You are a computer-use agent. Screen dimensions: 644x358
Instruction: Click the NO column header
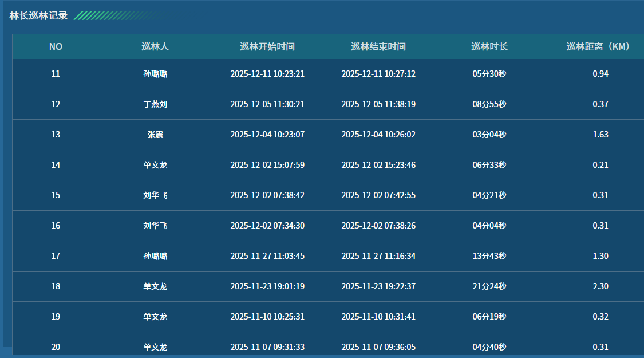tap(56, 47)
